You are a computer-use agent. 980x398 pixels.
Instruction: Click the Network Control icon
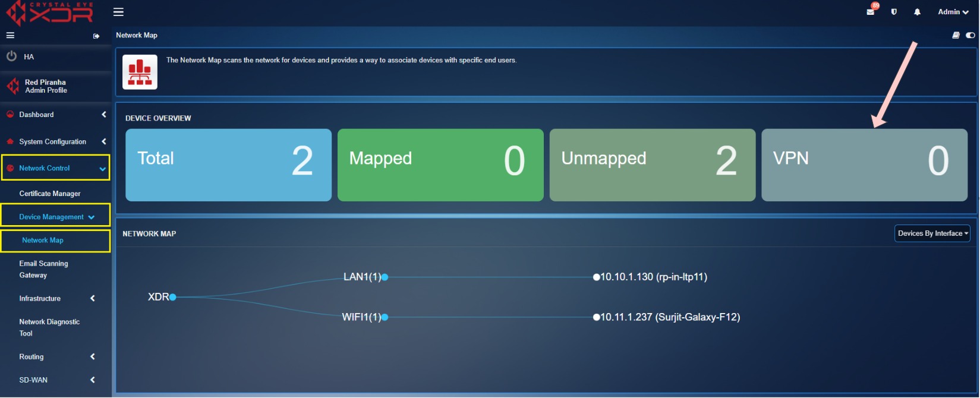click(10, 168)
